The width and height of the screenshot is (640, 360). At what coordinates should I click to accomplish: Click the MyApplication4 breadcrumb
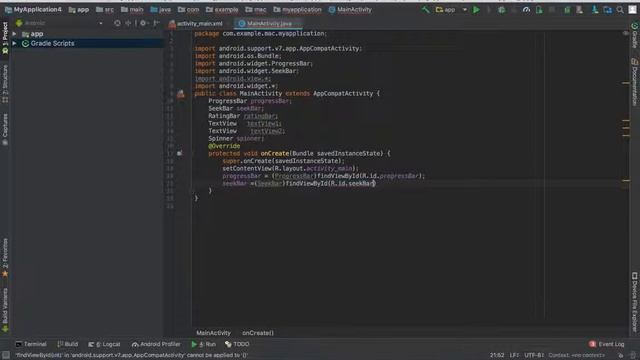pos(33,9)
